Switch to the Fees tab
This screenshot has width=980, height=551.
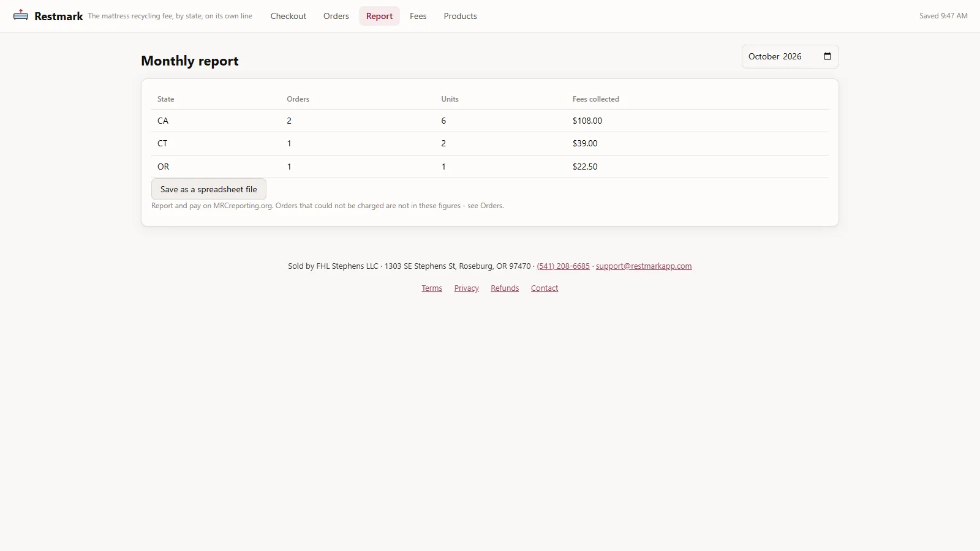coord(418,16)
